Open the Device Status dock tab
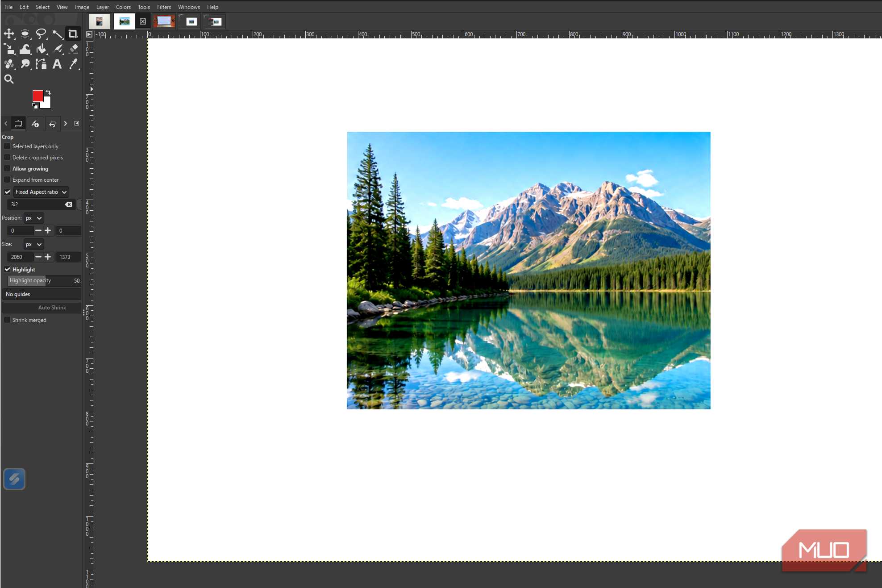The width and height of the screenshot is (882, 588). coord(35,124)
